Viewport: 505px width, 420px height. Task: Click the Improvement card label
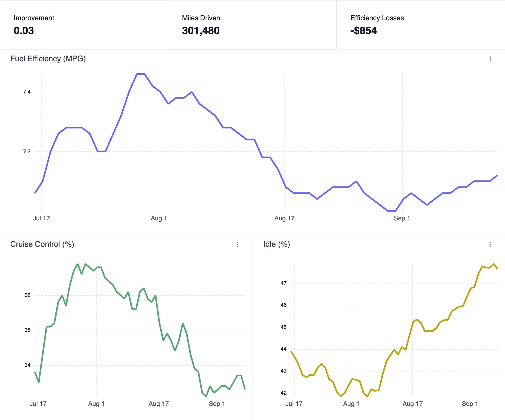(34, 18)
